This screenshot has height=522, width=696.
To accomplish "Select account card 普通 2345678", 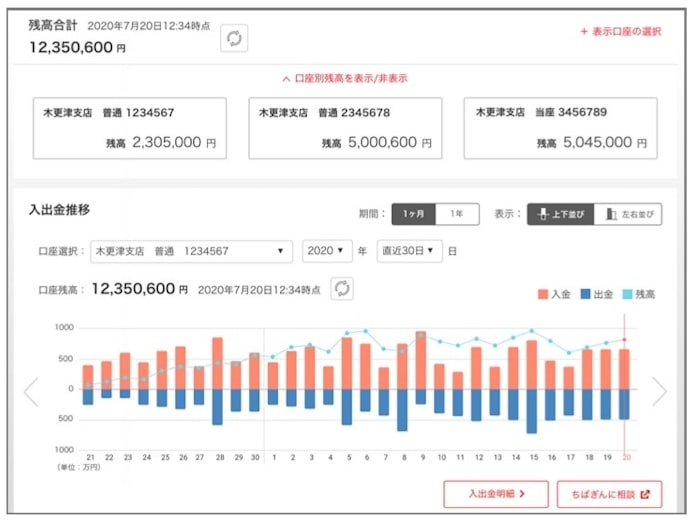I will [345, 128].
